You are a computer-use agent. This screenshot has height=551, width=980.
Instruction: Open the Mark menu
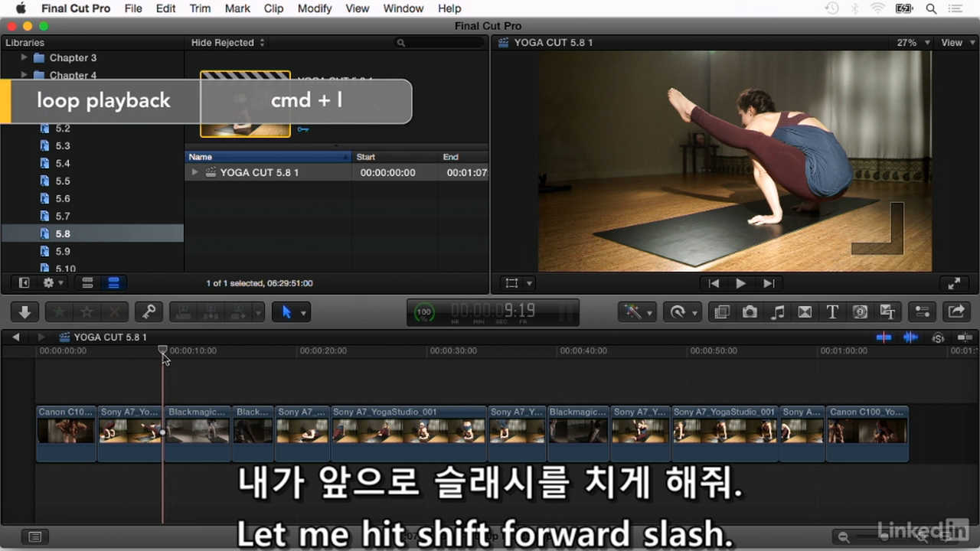coord(237,8)
